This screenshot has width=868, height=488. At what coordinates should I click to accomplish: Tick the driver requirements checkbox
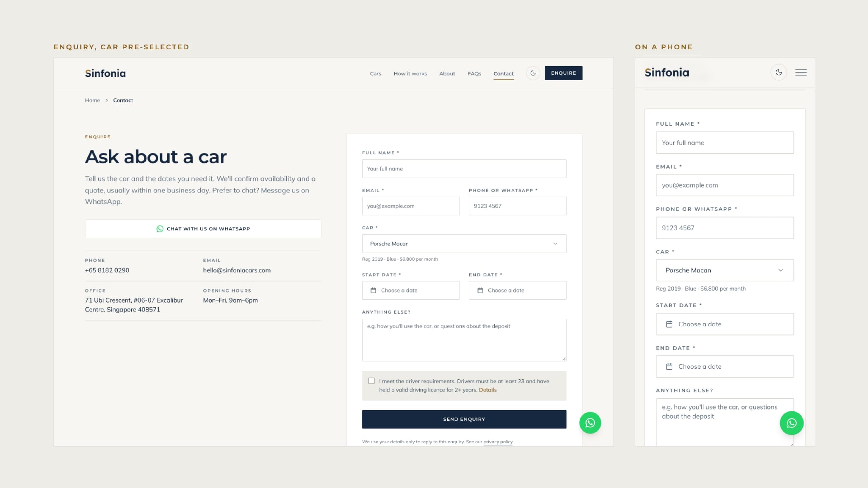(x=371, y=381)
